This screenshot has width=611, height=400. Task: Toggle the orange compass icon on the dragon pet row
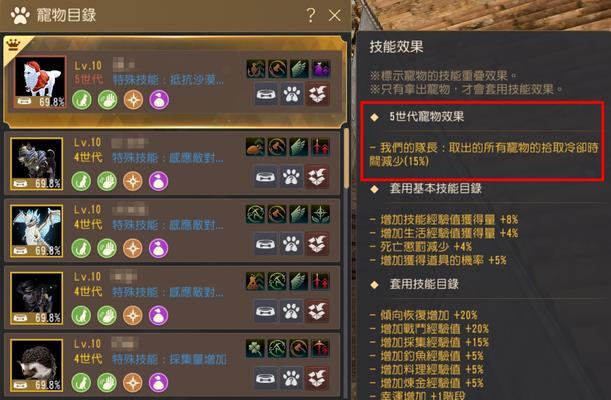pos(132,248)
